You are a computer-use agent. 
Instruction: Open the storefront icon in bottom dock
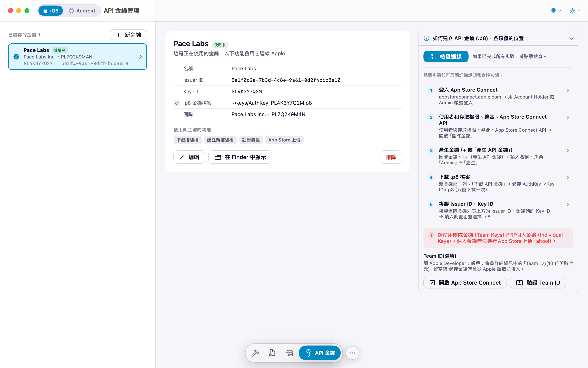click(289, 353)
